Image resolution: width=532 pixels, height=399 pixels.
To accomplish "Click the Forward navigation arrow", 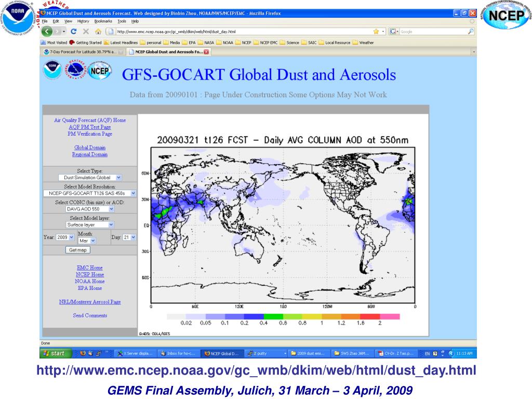I will click(x=58, y=32).
